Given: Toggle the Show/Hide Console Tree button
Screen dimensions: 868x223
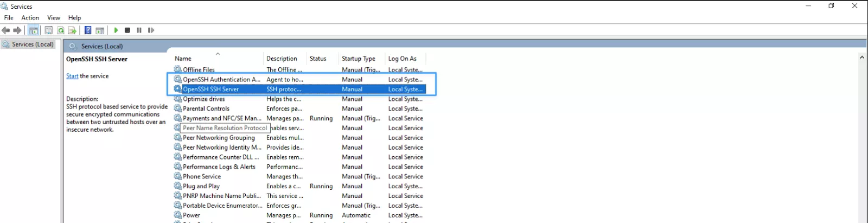Looking at the screenshot, I should [x=34, y=30].
